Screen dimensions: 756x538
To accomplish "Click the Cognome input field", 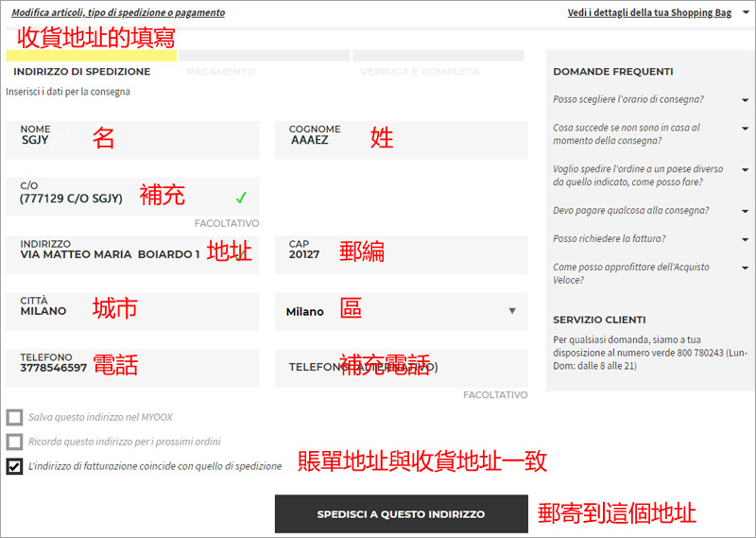I will click(401, 140).
